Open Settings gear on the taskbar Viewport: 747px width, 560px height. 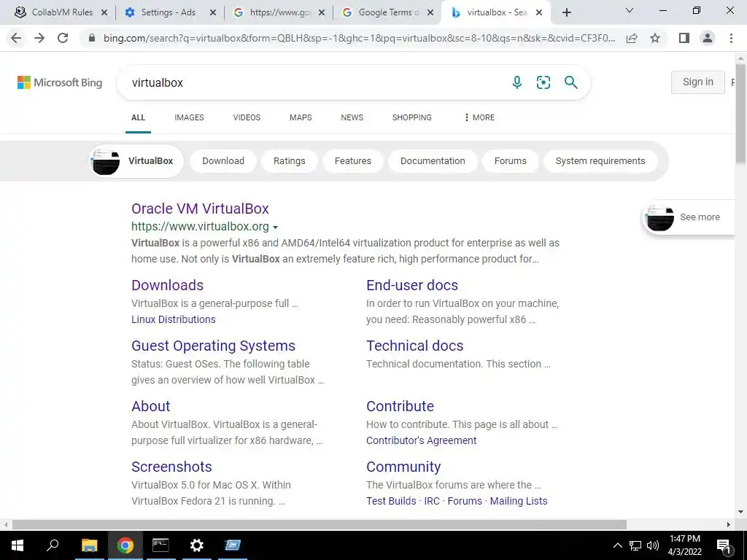(x=196, y=545)
